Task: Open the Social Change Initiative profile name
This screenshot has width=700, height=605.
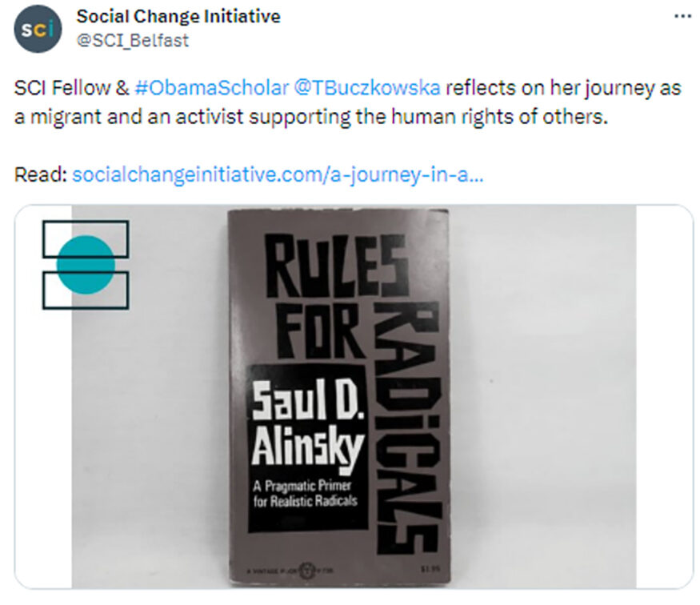Action: point(178,16)
